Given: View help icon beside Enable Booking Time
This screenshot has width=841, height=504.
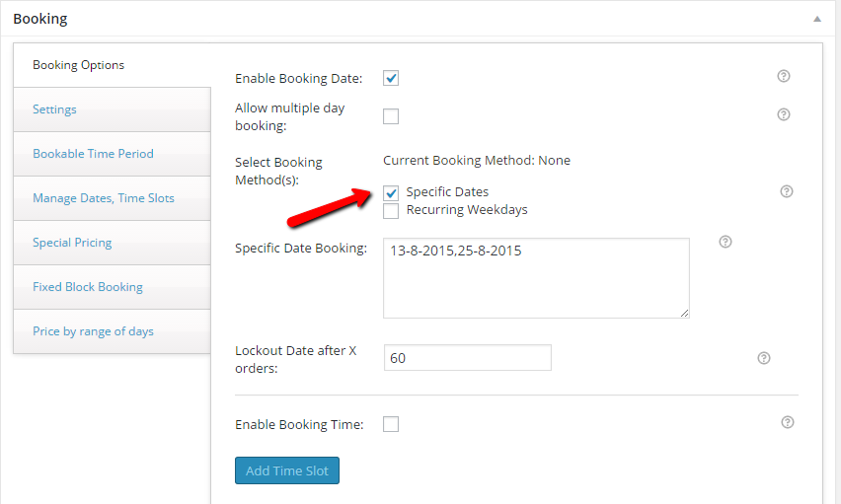Looking at the screenshot, I should (x=788, y=422).
